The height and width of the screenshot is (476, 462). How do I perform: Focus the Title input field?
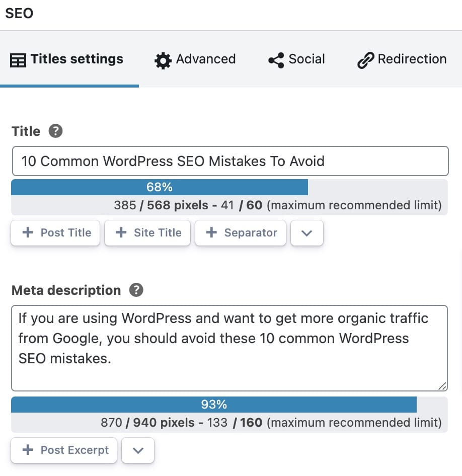coord(230,161)
